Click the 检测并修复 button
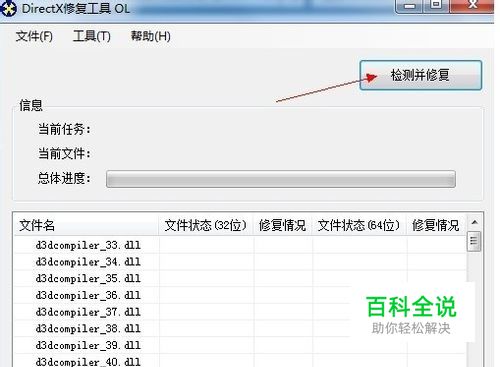 click(421, 75)
